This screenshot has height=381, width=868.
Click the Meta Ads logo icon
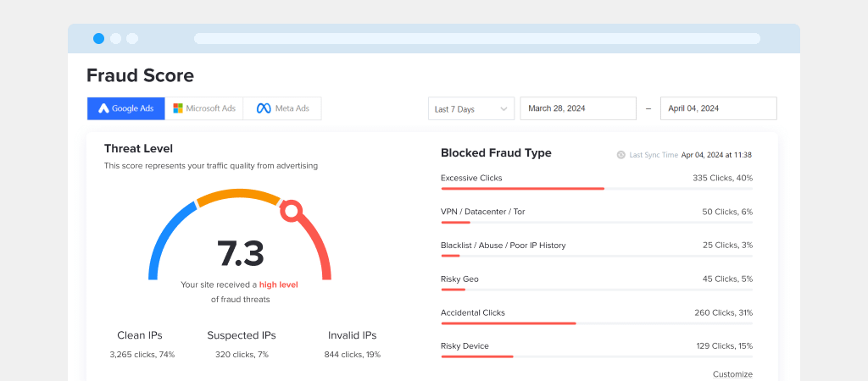[263, 108]
